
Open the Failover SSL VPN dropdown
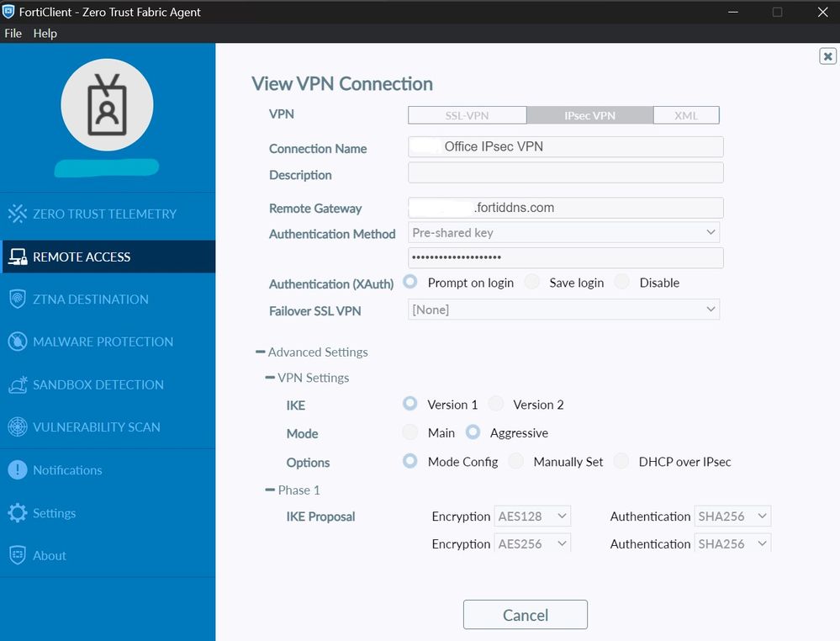[x=563, y=310]
